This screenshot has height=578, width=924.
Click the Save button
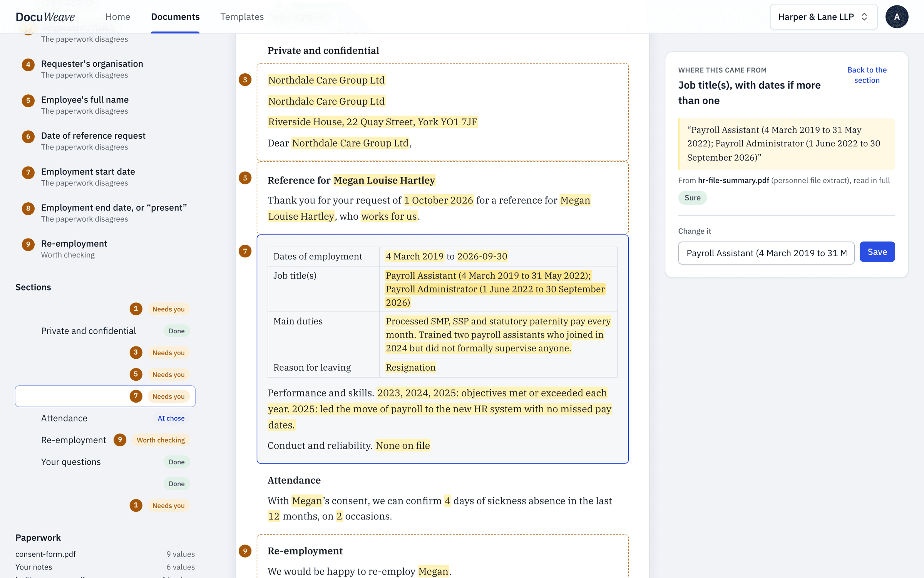click(x=877, y=252)
